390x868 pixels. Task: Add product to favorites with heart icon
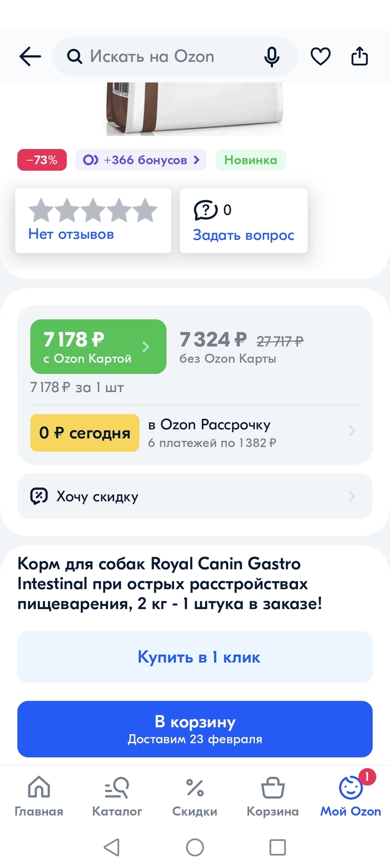[320, 56]
